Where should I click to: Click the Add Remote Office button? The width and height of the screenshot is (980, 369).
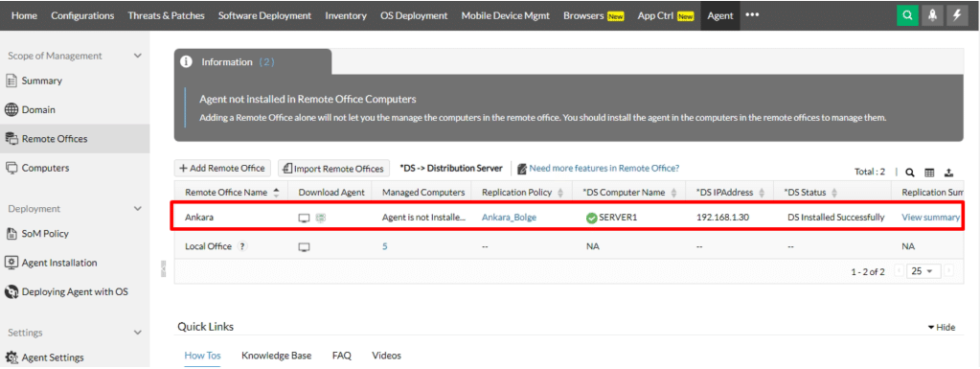click(x=222, y=169)
